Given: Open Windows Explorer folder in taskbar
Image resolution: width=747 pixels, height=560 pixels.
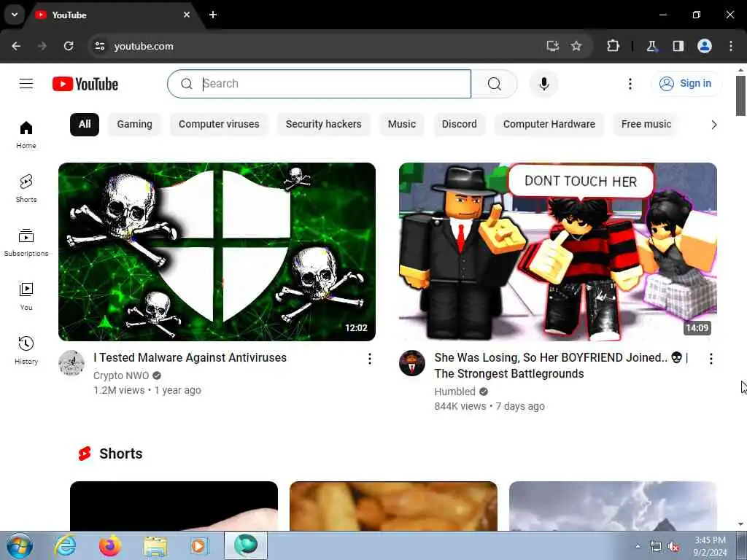Looking at the screenshot, I should click(155, 545).
